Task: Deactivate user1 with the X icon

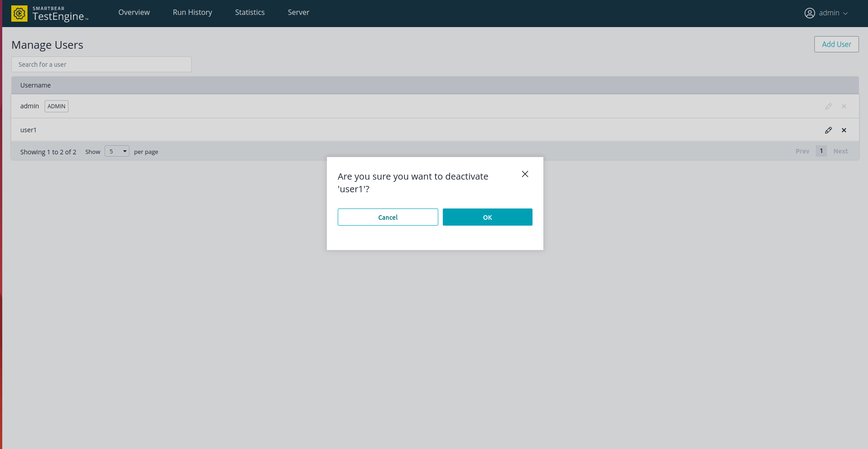Action: coord(844,130)
